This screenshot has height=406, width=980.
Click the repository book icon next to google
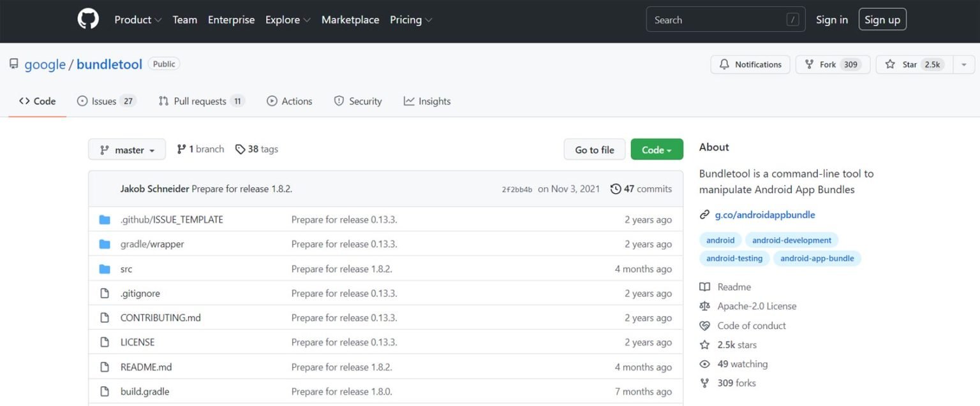13,63
